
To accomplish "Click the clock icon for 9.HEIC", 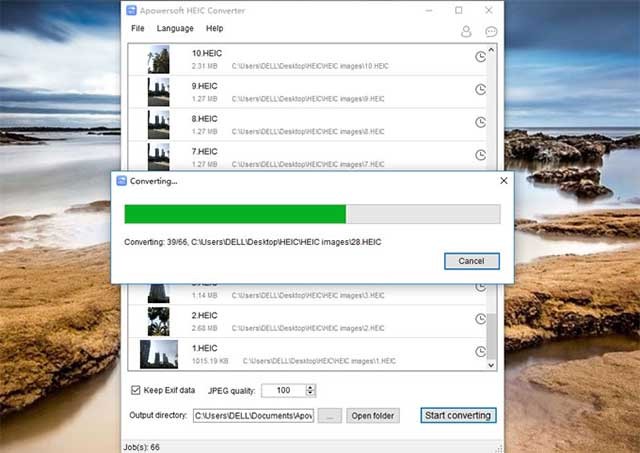I will [480, 90].
